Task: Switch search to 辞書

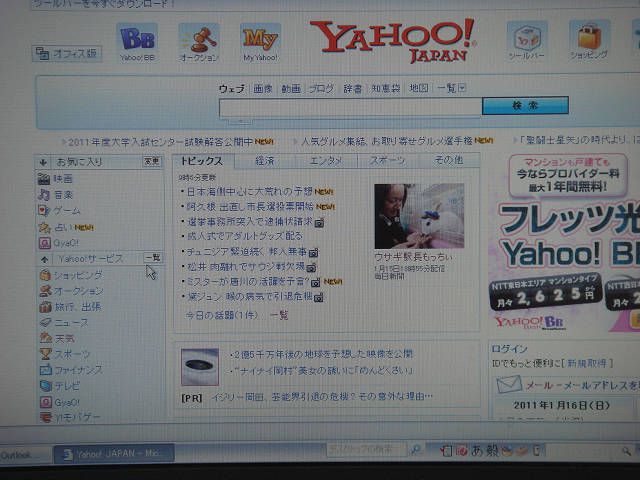Action: (353, 88)
